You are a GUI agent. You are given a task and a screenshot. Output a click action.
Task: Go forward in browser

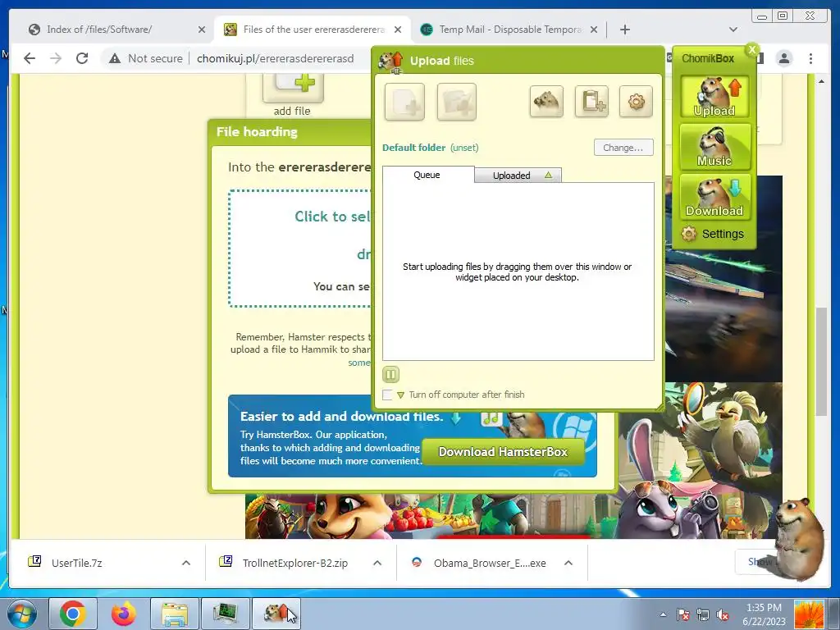pyautogui.click(x=56, y=58)
